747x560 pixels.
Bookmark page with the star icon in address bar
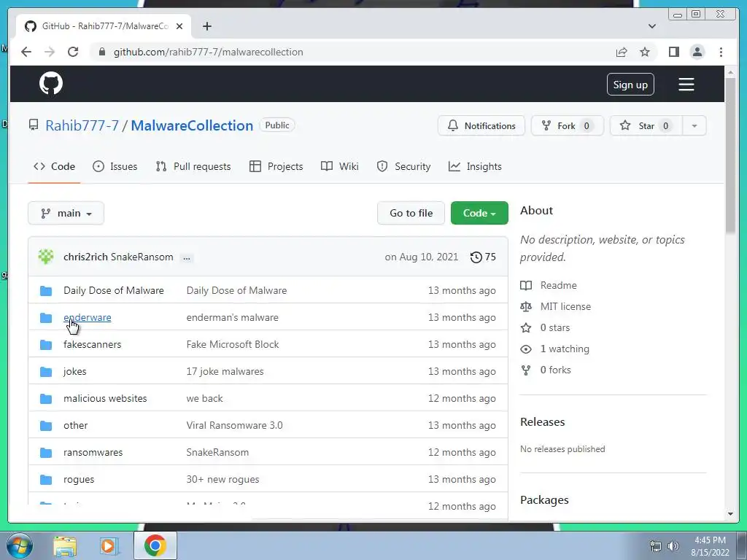coord(645,52)
